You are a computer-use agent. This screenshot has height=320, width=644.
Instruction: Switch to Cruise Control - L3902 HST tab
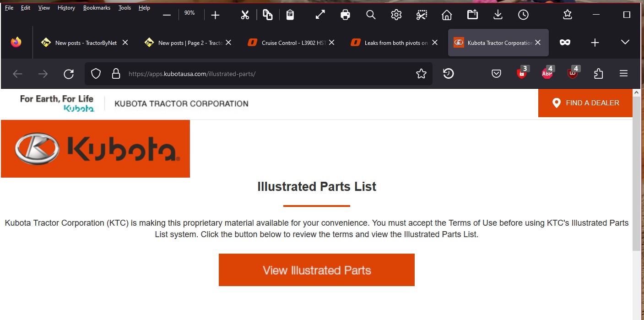292,43
